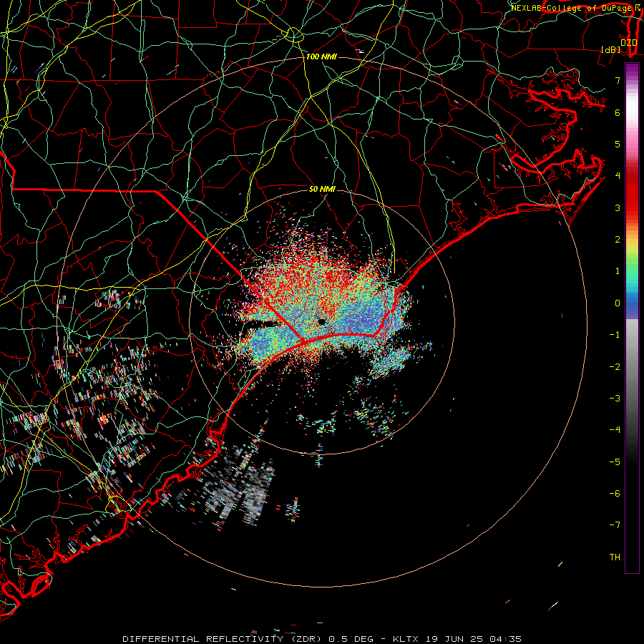Select the -2 value on color scale
644x644 pixels.
click(x=615, y=367)
